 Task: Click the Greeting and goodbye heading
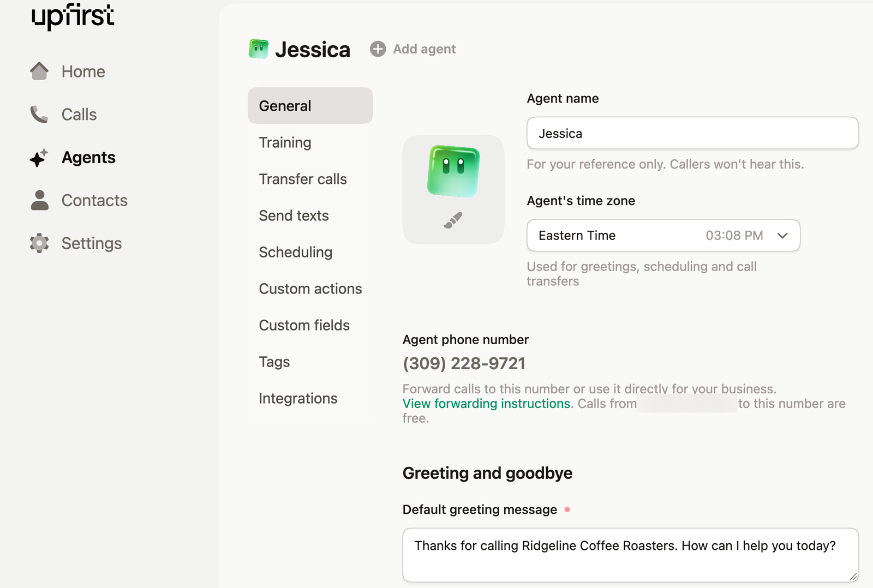(487, 473)
